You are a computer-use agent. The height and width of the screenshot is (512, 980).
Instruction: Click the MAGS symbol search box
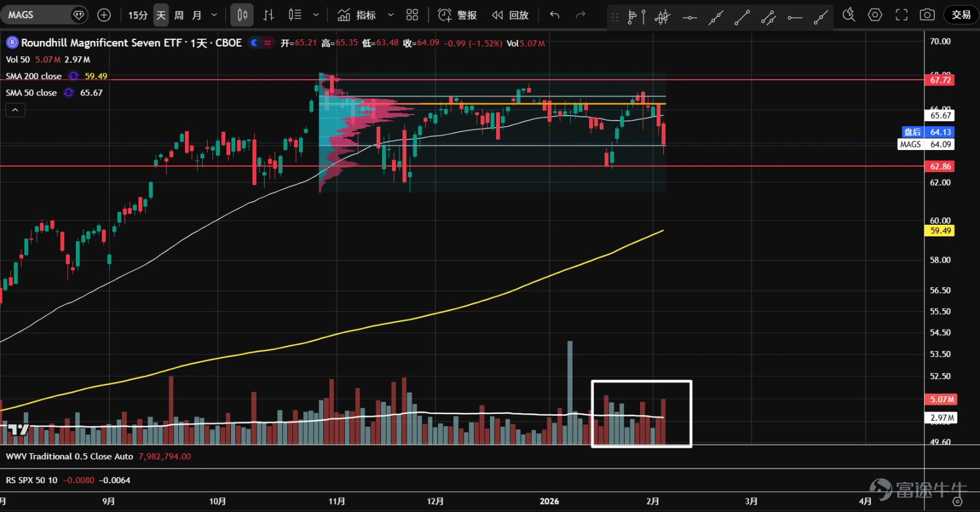[x=44, y=15]
